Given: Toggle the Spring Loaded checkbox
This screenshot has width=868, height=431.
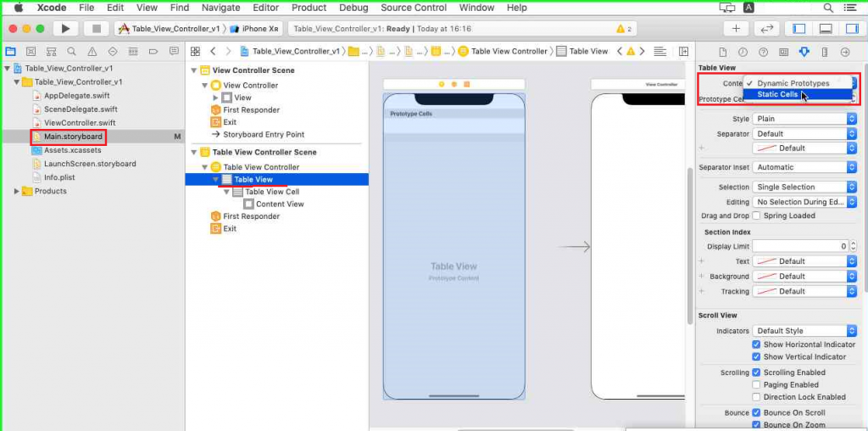Looking at the screenshot, I should click(x=756, y=215).
